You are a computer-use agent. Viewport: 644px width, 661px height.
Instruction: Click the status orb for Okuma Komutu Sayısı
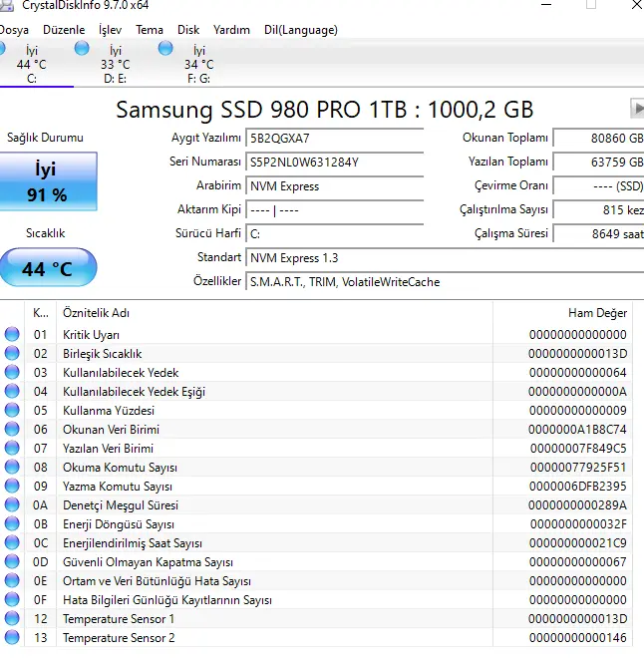12,467
